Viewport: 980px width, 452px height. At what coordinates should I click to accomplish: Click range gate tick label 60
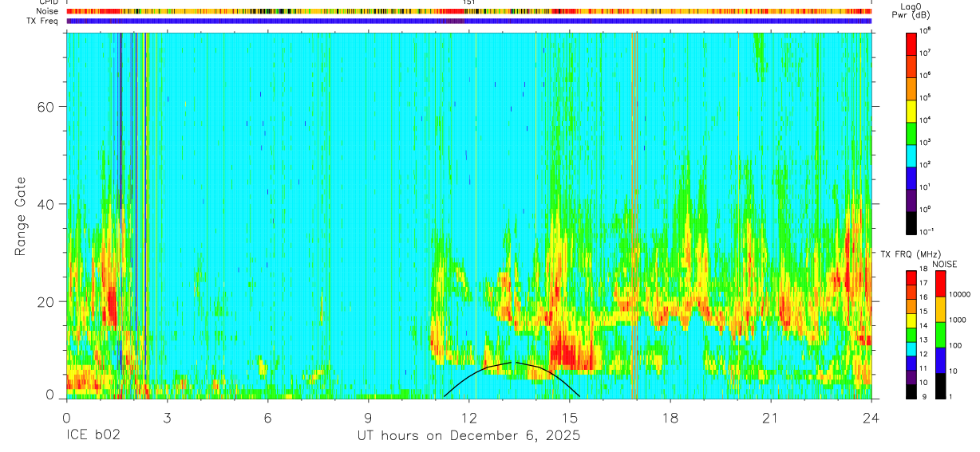click(x=45, y=107)
